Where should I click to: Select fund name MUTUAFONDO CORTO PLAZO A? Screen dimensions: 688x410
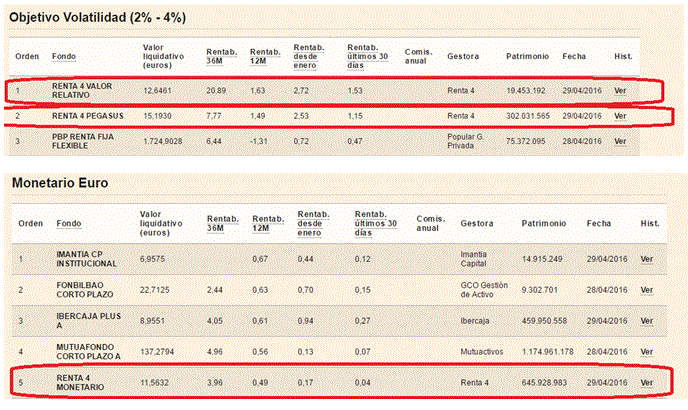88,352
